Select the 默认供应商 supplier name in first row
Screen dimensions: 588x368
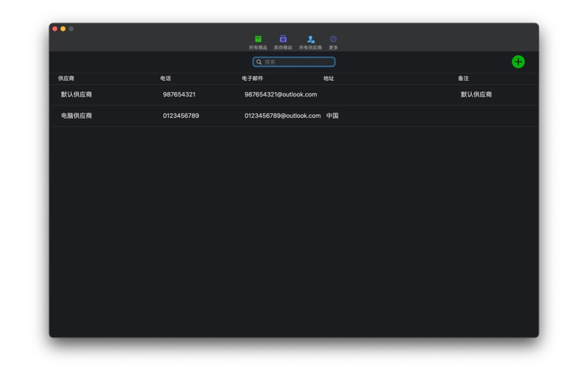tap(76, 95)
